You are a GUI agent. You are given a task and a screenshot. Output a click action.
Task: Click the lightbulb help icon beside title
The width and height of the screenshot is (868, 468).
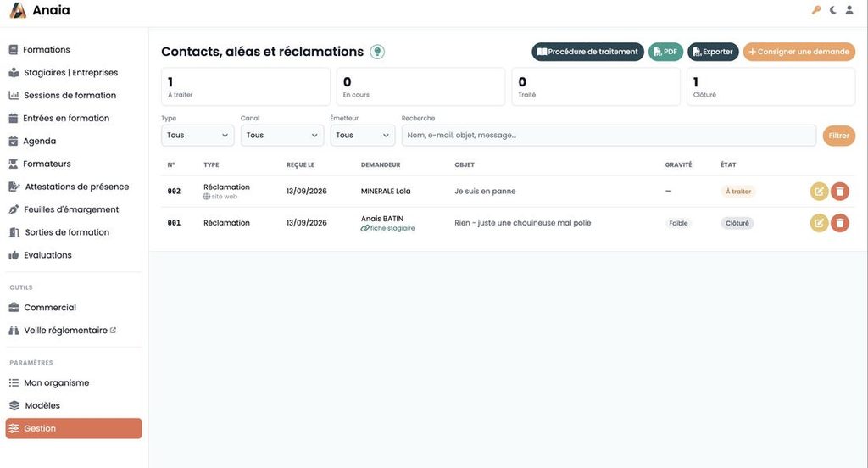tap(377, 52)
